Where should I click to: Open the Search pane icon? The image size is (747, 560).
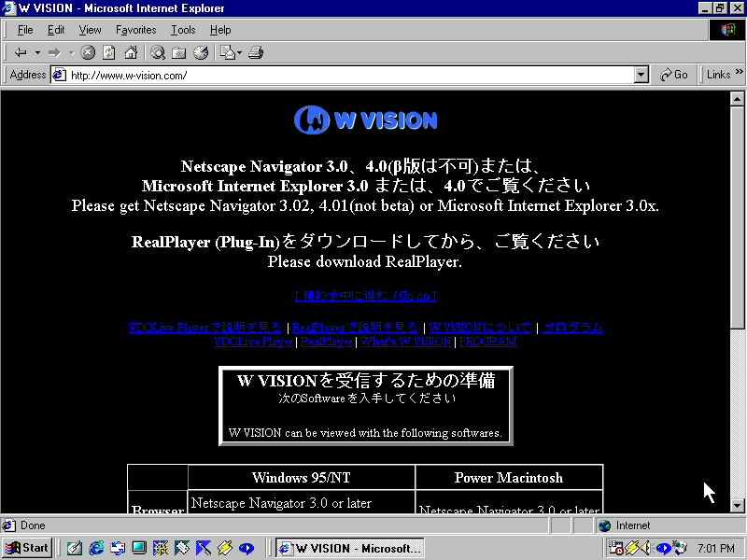pos(158,52)
